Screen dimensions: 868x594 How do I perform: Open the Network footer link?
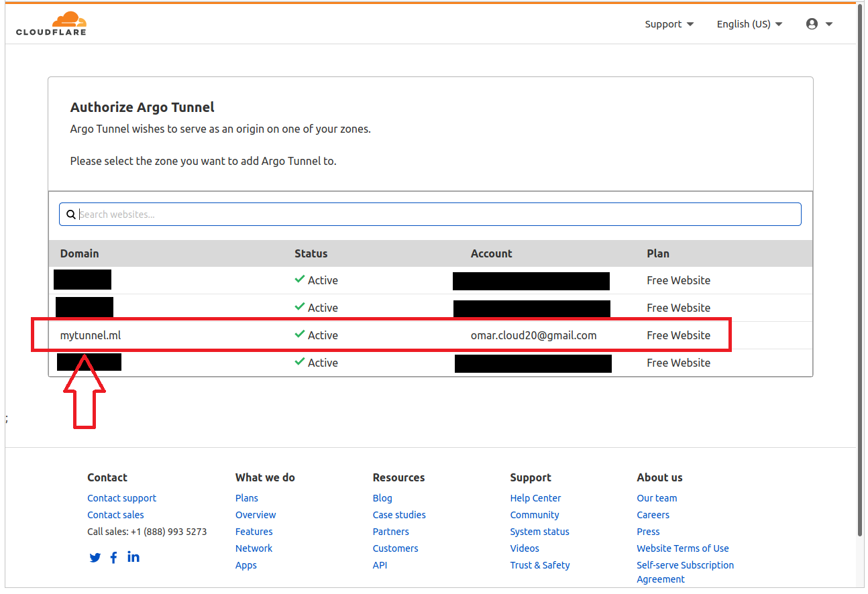pos(254,548)
